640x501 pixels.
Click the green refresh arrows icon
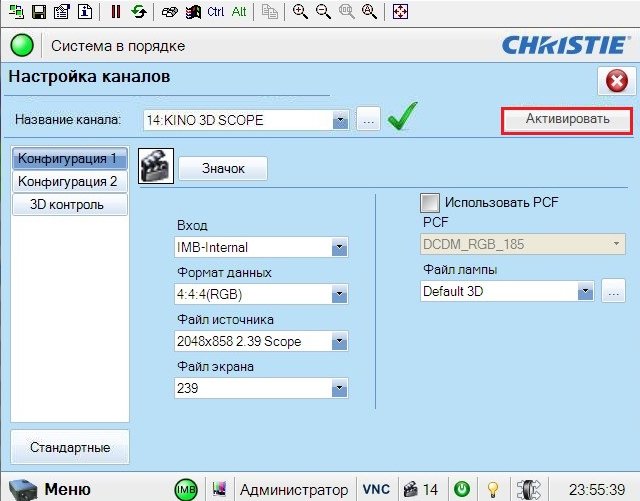click(139, 11)
